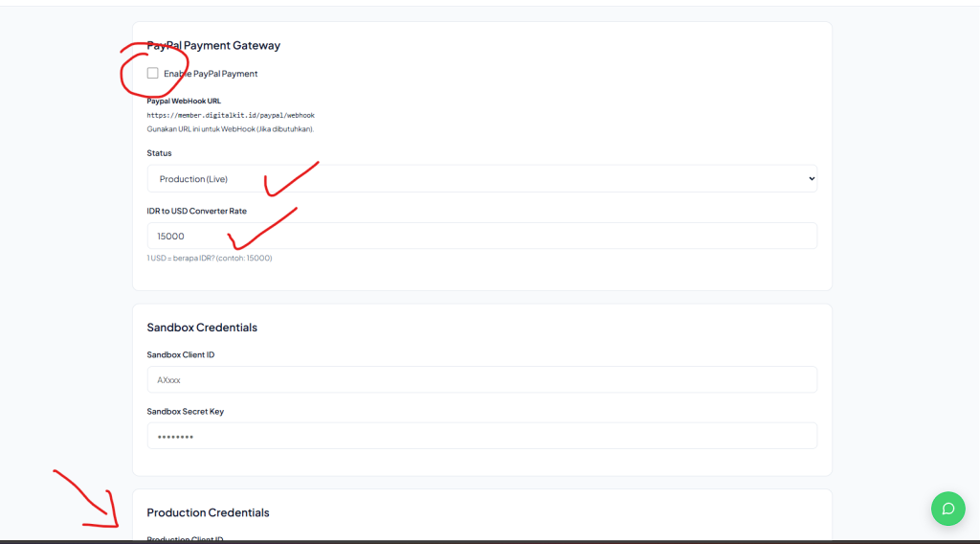Viewport: 980px width, 544px height.
Task: Click the 'Paypal WebHook URL' label
Action: coord(184,101)
